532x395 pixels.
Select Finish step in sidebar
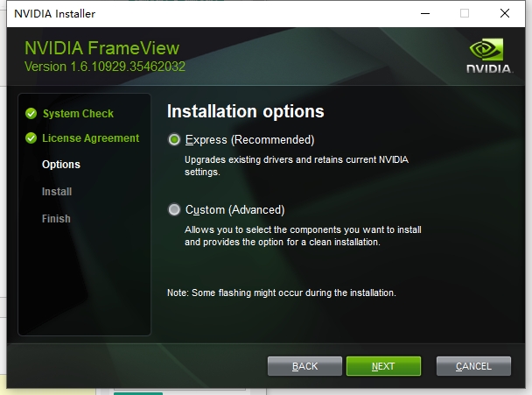pyautogui.click(x=56, y=218)
